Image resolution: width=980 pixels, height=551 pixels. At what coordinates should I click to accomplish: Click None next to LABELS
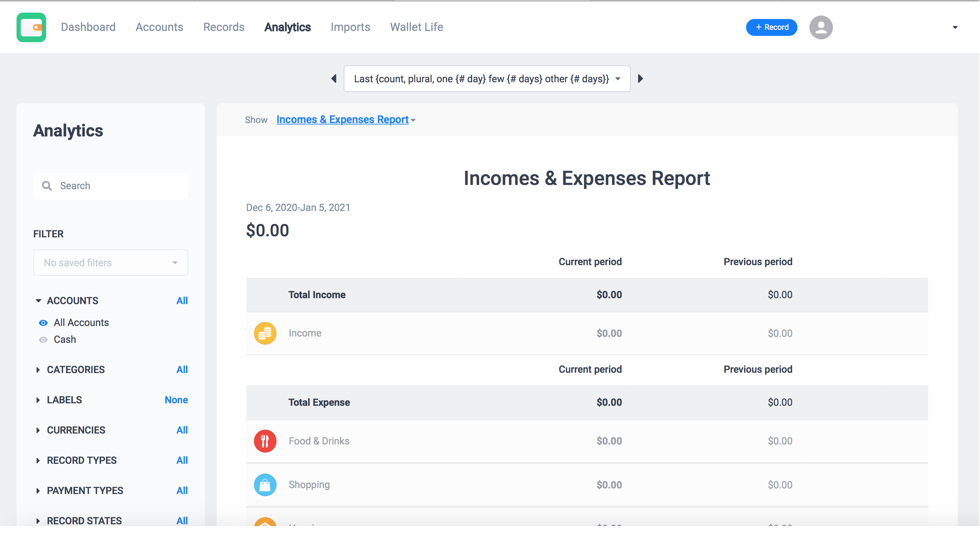(176, 400)
